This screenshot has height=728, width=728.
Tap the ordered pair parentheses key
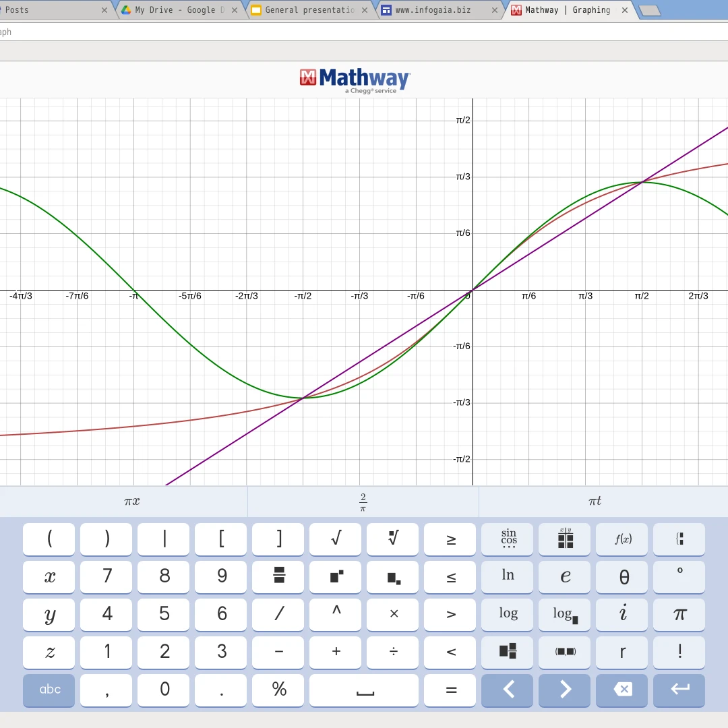point(565,653)
